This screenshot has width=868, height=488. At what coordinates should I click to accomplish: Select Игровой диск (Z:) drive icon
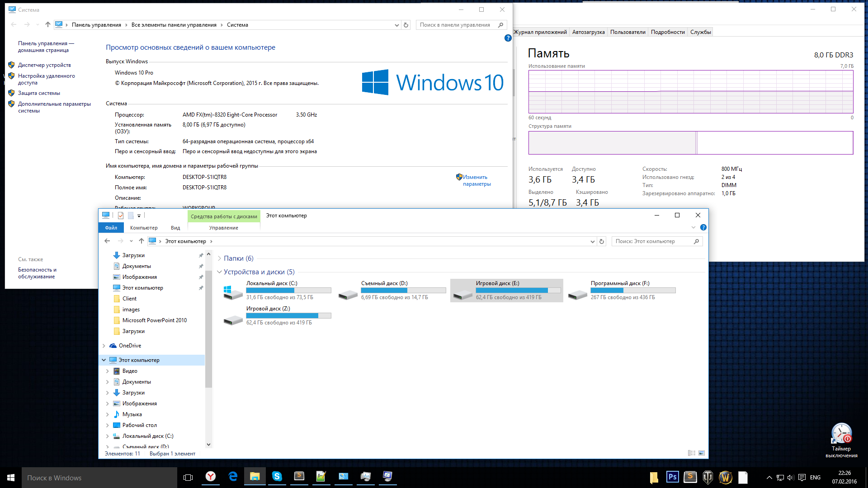click(x=233, y=319)
